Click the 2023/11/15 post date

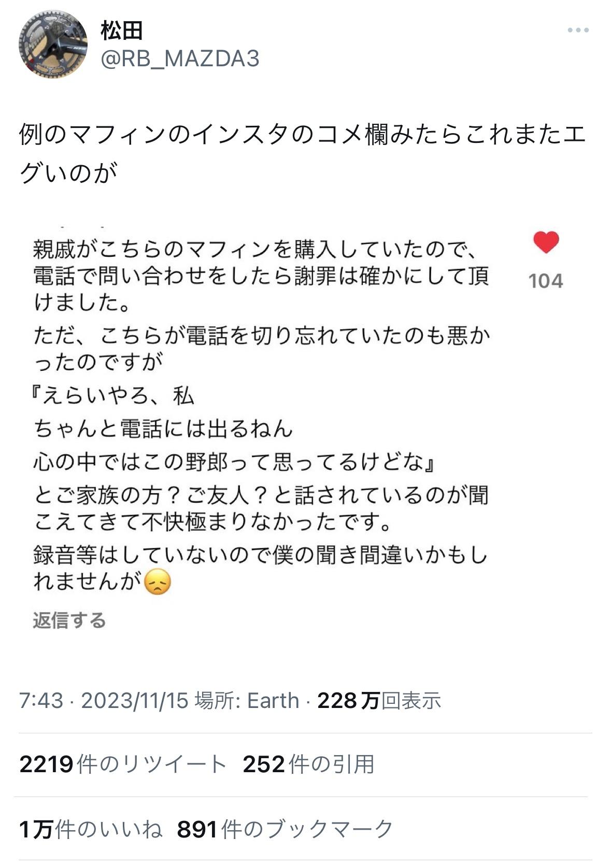pyautogui.click(x=135, y=701)
